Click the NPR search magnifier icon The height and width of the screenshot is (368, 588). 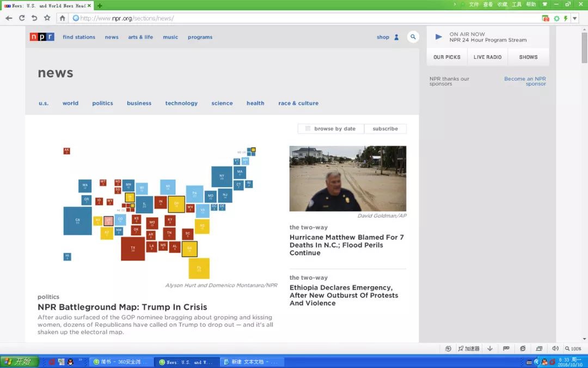pos(413,37)
